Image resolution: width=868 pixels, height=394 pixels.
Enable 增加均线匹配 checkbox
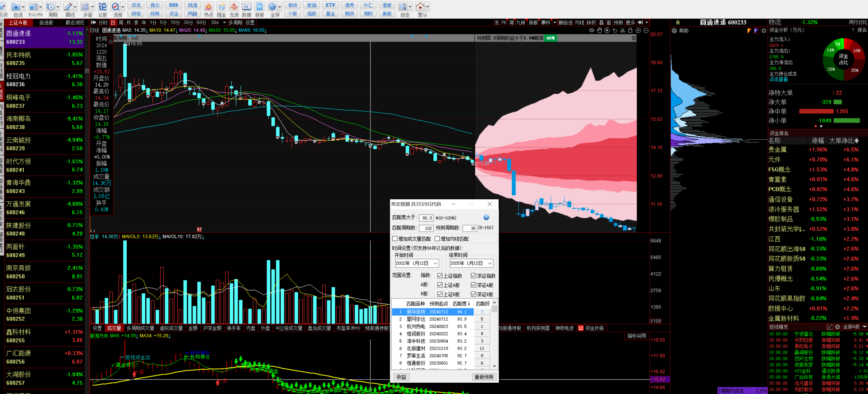tap(437, 239)
